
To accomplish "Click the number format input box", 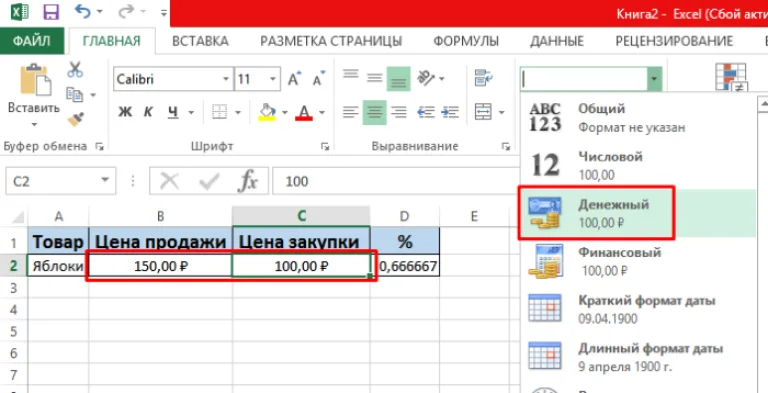I will [584, 79].
